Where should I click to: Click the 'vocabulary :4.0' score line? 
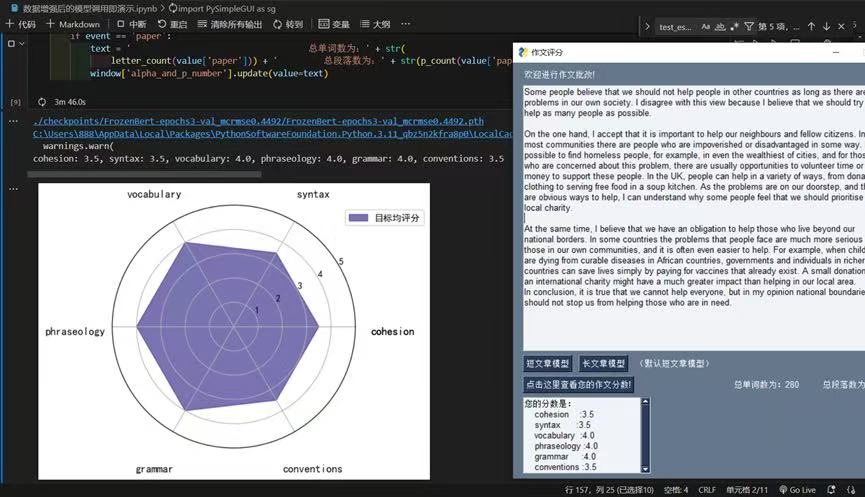pos(564,435)
